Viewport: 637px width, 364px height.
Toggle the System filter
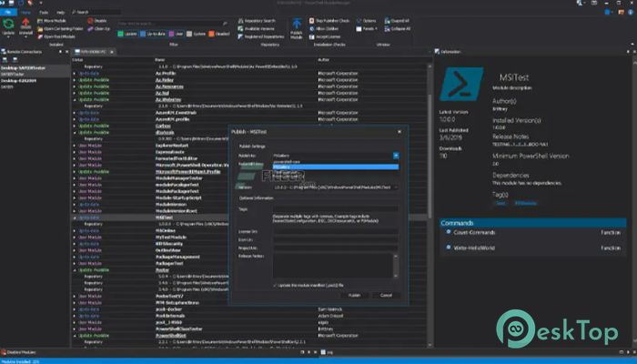197,35
